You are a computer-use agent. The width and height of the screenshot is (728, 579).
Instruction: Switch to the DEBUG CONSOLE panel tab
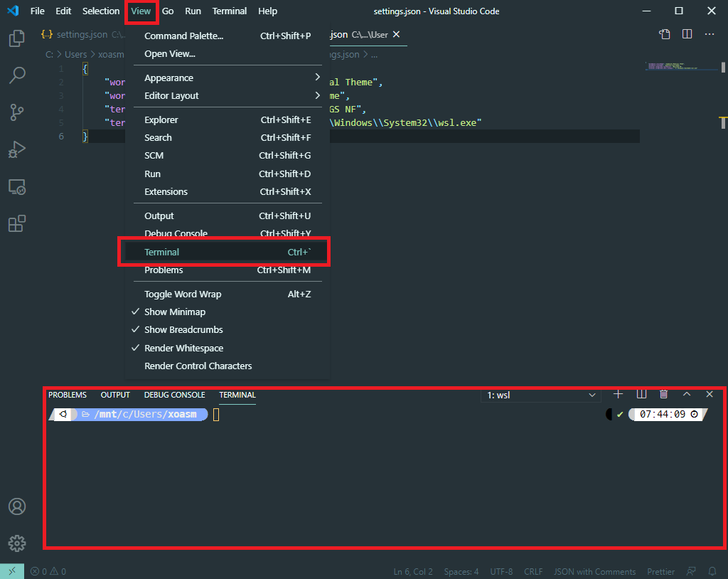click(175, 395)
